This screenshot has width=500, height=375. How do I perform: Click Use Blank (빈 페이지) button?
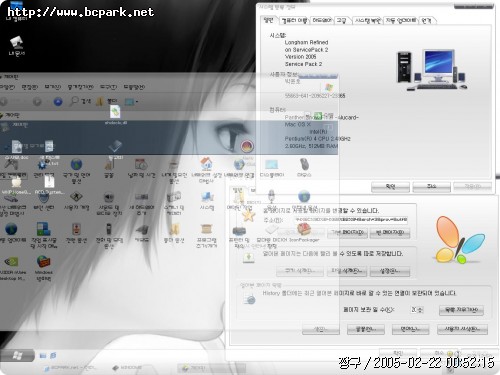click(390, 232)
